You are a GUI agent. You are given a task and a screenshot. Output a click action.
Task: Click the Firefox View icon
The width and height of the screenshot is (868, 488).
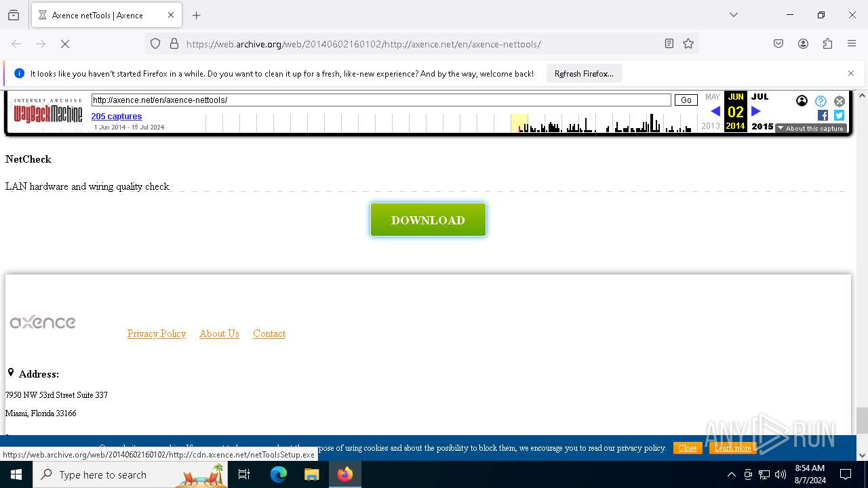pos(14,15)
